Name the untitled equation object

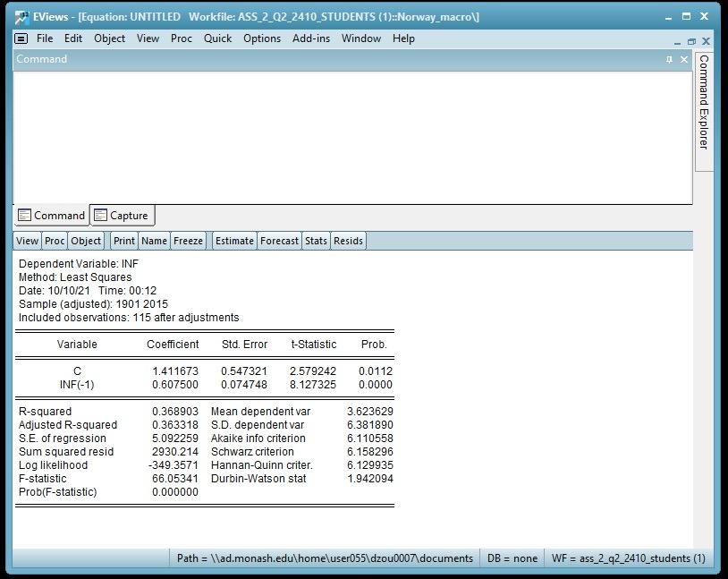(153, 240)
